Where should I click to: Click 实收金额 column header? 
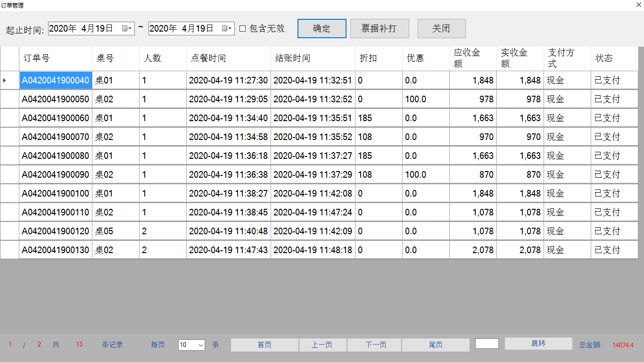click(x=520, y=58)
